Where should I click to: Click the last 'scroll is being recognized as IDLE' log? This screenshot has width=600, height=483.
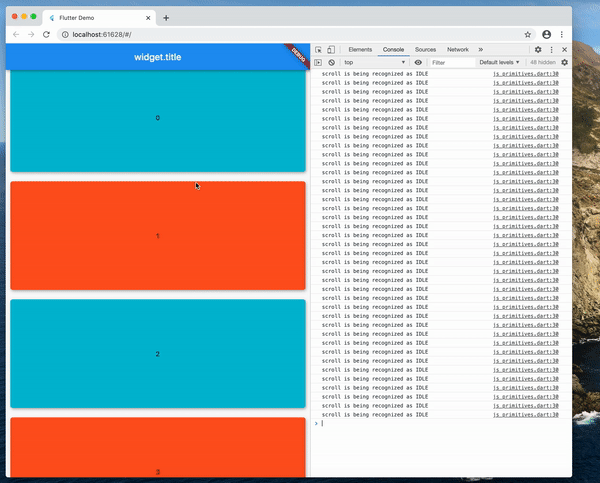(x=375, y=415)
